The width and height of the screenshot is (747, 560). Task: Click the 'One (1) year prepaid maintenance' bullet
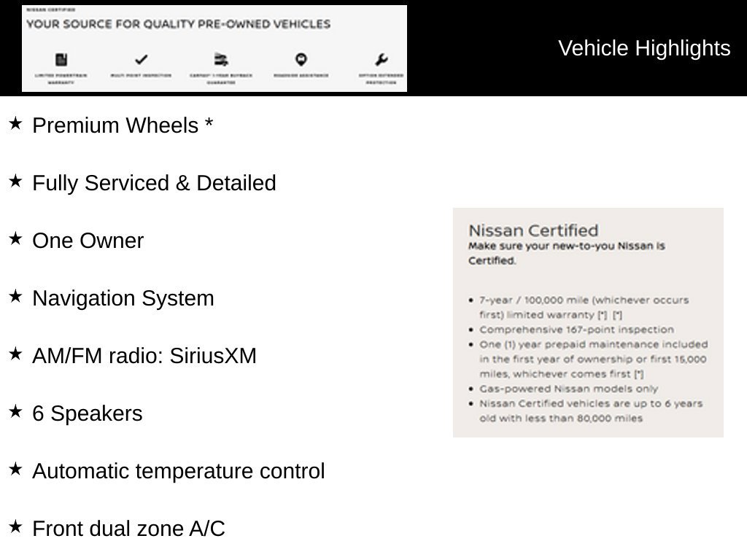pyautogui.click(x=594, y=359)
